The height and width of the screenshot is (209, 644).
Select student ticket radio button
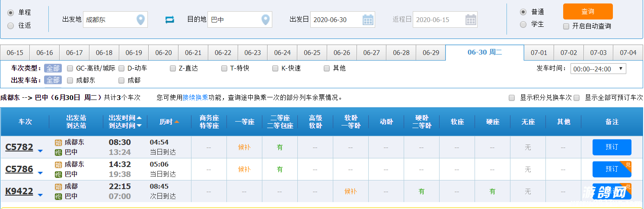click(523, 24)
